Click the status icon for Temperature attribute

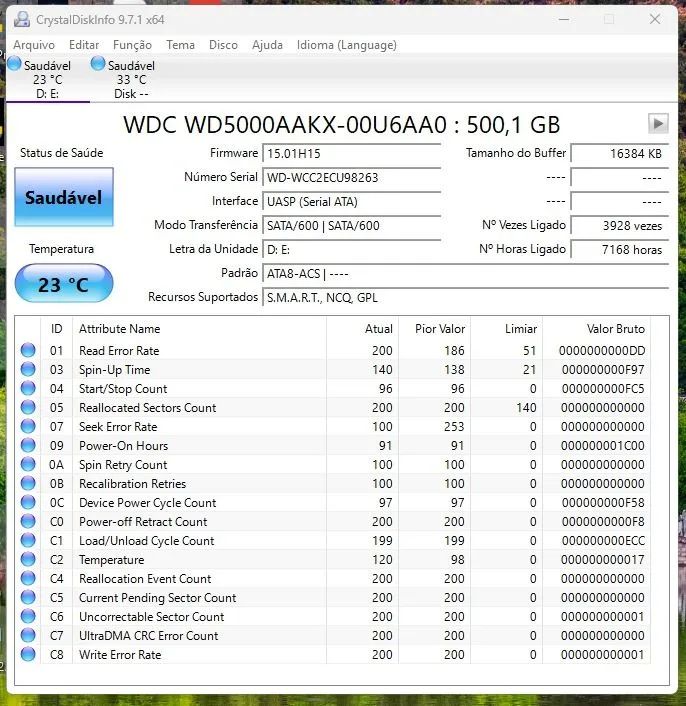28,559
